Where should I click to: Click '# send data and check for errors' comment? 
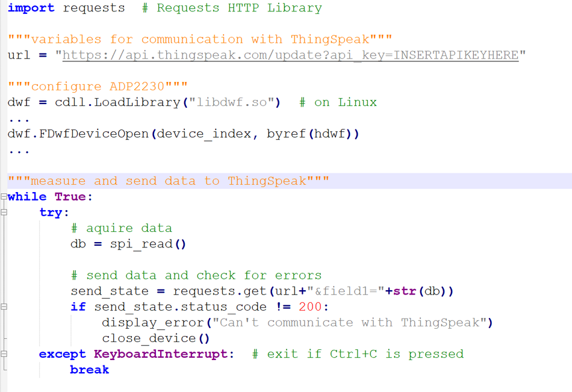tap(196, 275)
